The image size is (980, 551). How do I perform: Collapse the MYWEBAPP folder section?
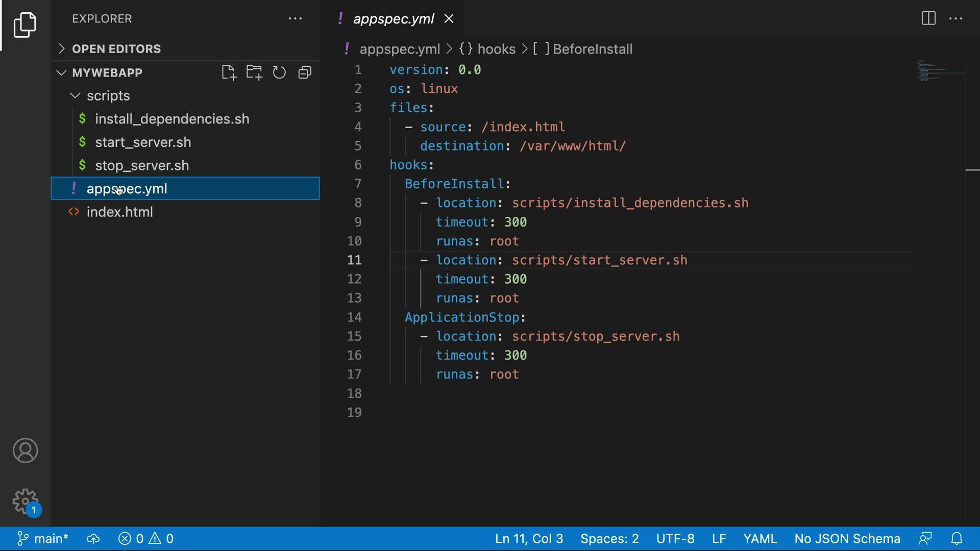(x=107, y=73)
